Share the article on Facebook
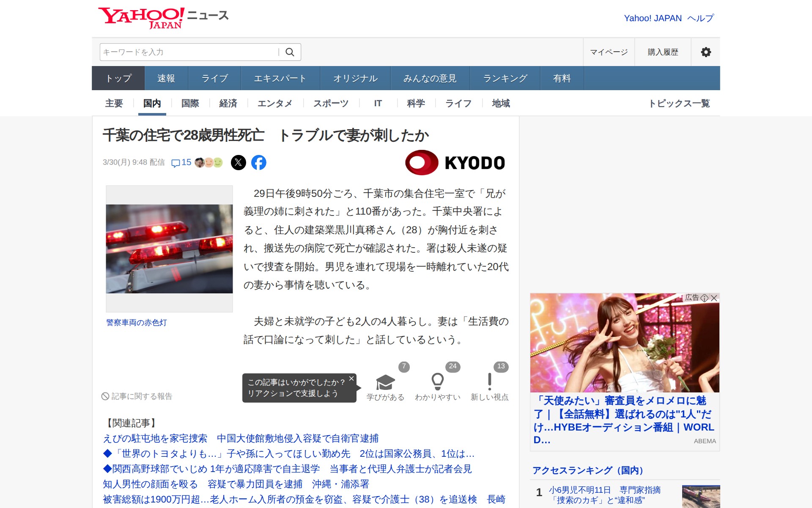This screenshot has height=508, width=812. click(259, 162)
